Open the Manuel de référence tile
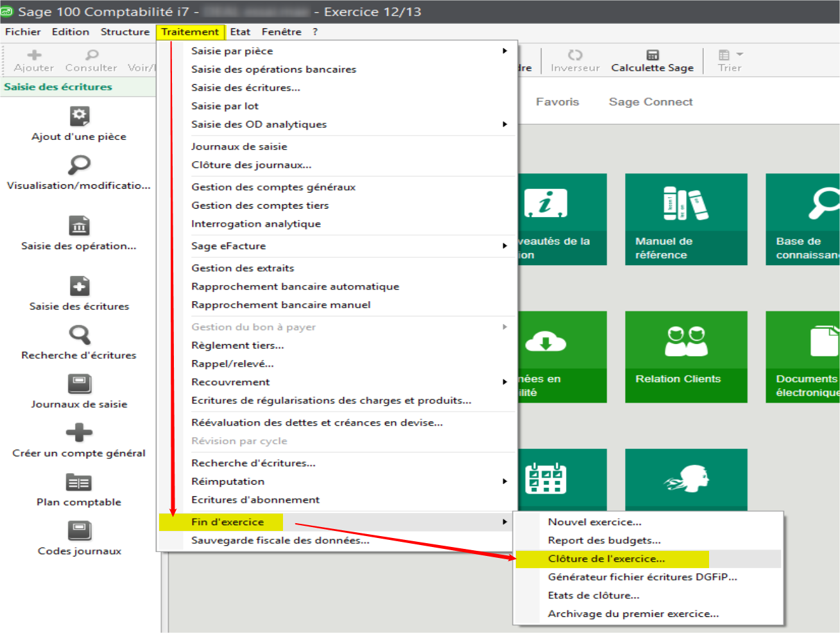 [x=686, y=219]
